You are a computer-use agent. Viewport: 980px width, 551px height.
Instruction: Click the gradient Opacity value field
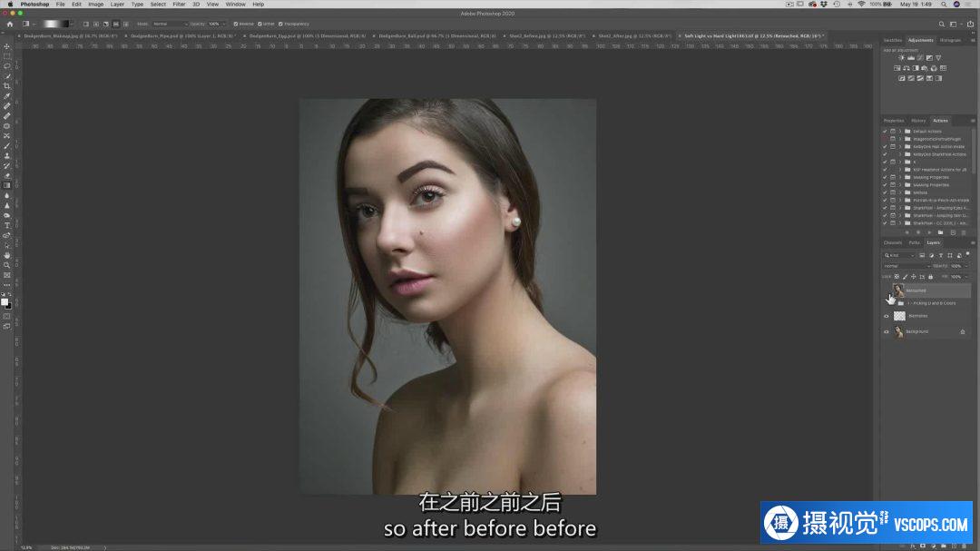click(216, 24)
